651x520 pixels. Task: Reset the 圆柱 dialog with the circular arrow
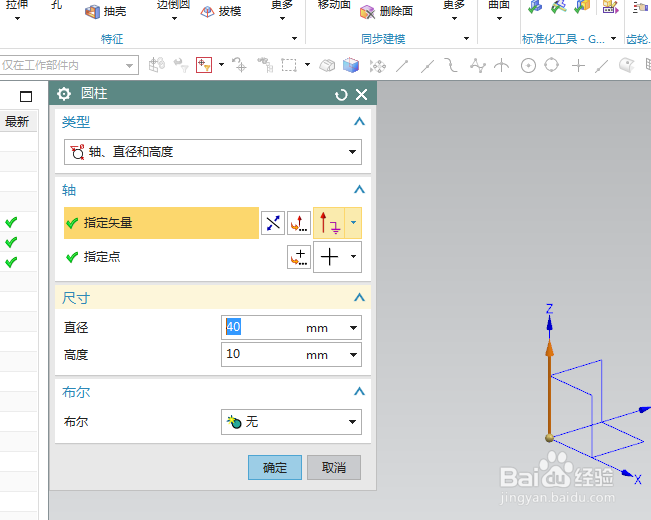click(x=341, y=95)
